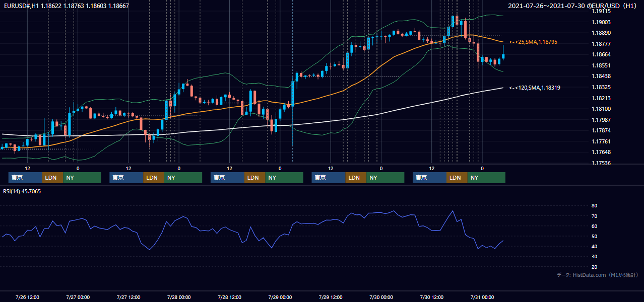Click price axis value 1.18777

click(x=601, y=44)
